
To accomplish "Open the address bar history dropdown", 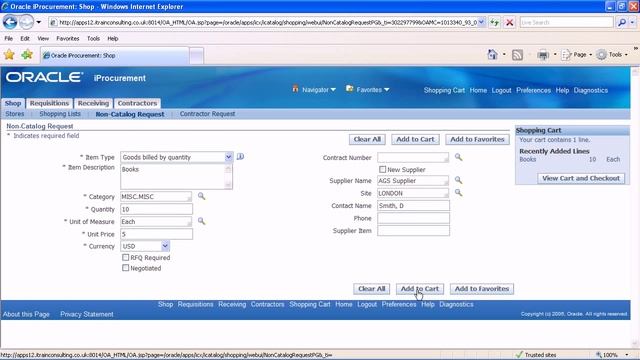I will click(x=482, y=22).
